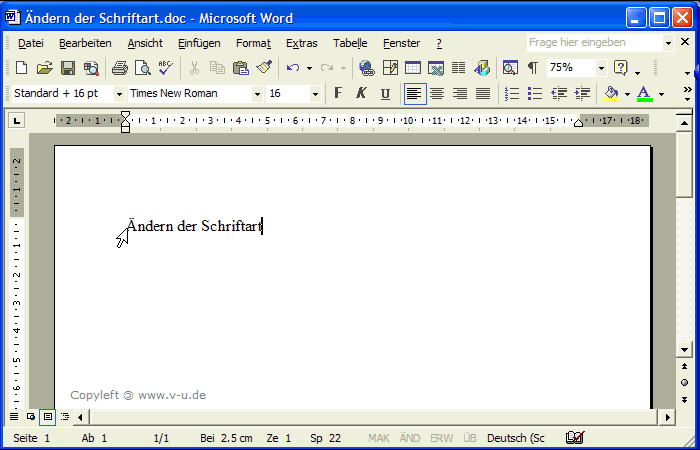Open the highlight color dropdown arrow

click(627, 94)
